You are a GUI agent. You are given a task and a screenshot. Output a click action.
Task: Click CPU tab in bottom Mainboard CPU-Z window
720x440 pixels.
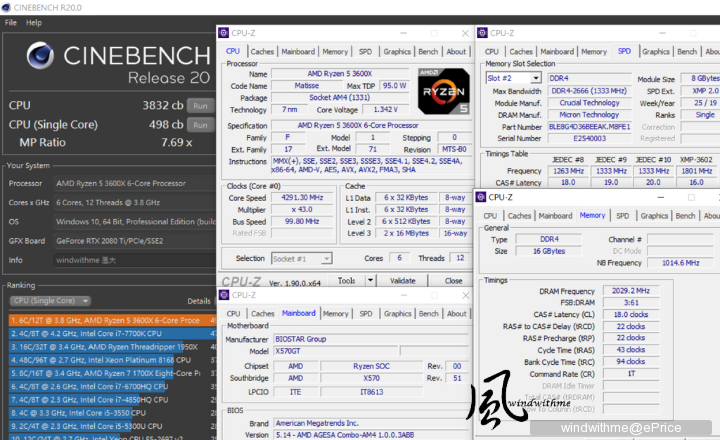tap(233, 314)
